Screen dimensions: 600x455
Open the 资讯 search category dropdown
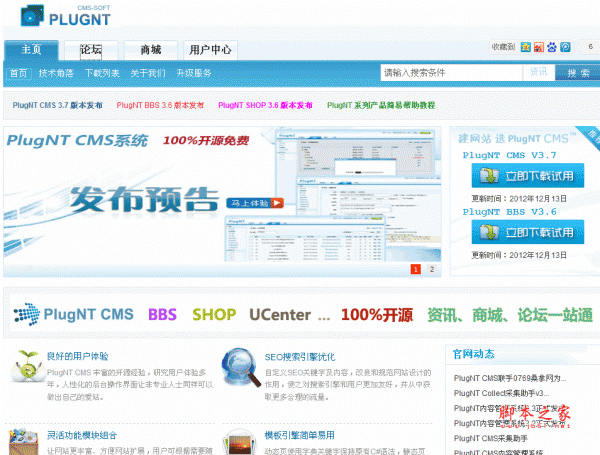[539, 72]
